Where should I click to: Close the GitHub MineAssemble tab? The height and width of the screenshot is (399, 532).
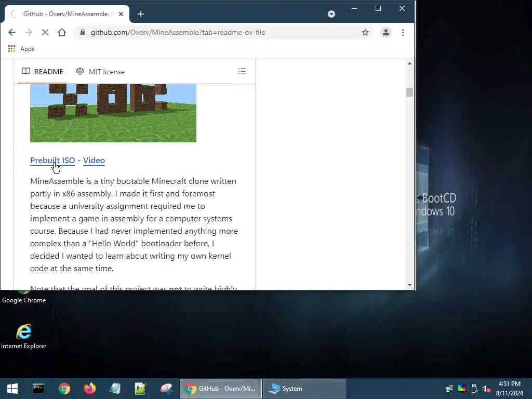point(121,14)
